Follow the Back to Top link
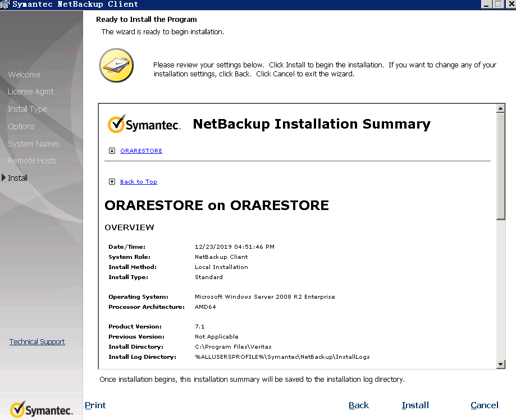Screen dimensions: 516x420 (139, 182)
